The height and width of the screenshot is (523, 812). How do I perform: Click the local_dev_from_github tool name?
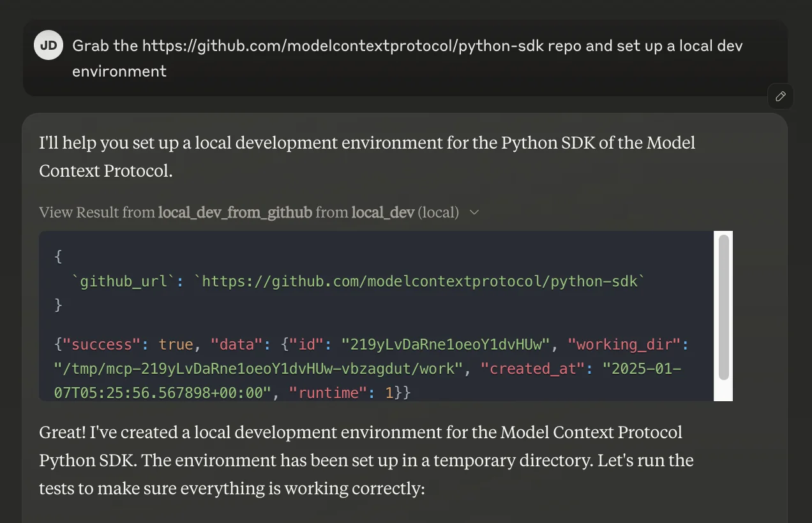point(235,212)
